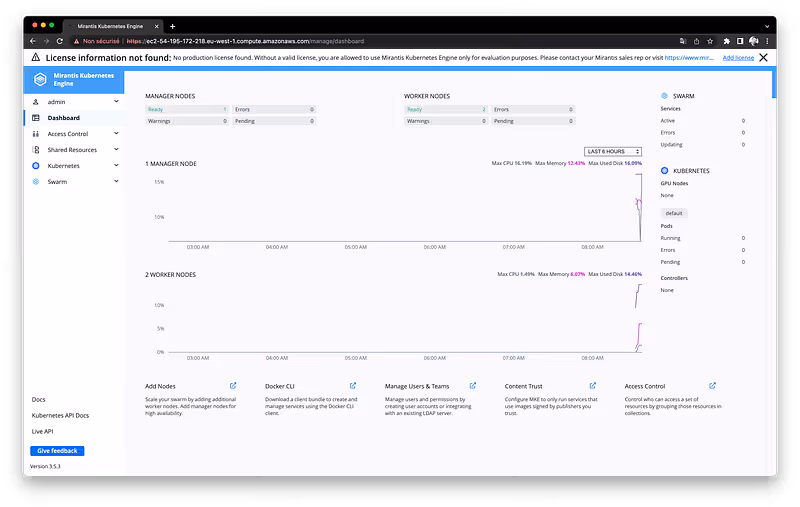Open the Kubernetes API Docs link
Image resolution: width=800 pixels, height=507 pixels.
click(60, 415)
